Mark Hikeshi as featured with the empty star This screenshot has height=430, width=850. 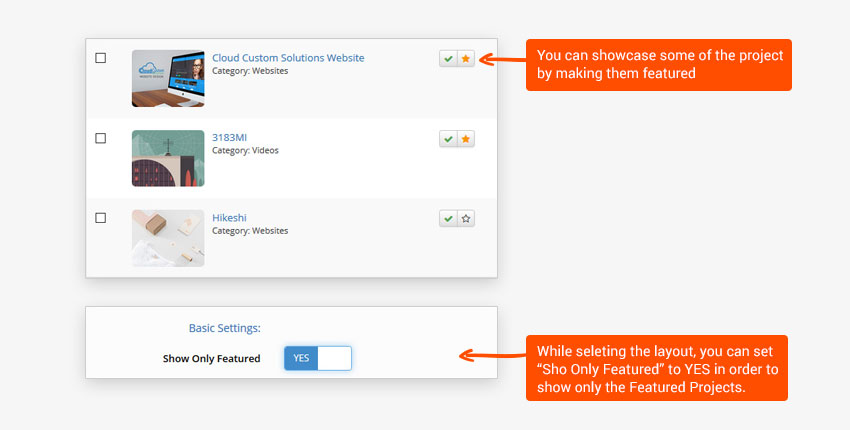click(x=466, y=218)
